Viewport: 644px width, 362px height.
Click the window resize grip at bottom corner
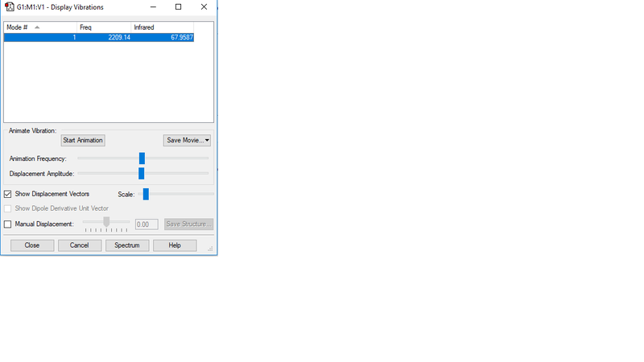(210, 249)
